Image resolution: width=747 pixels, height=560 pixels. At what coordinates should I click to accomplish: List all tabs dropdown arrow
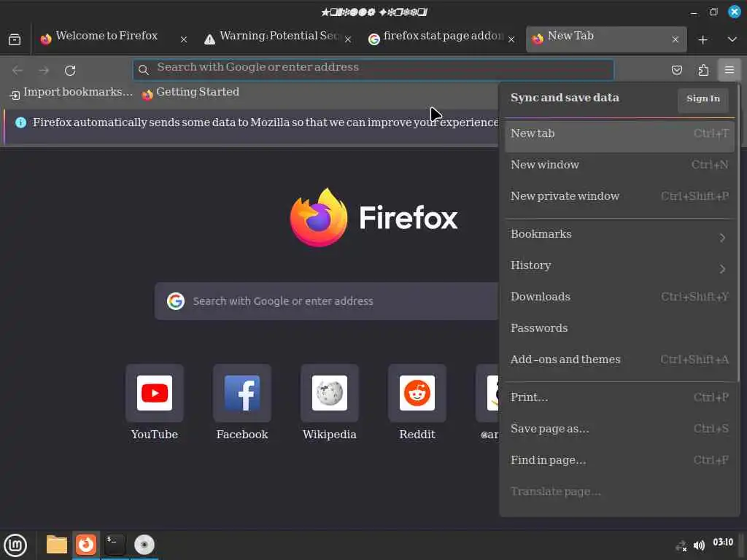(x=732, y=39)
